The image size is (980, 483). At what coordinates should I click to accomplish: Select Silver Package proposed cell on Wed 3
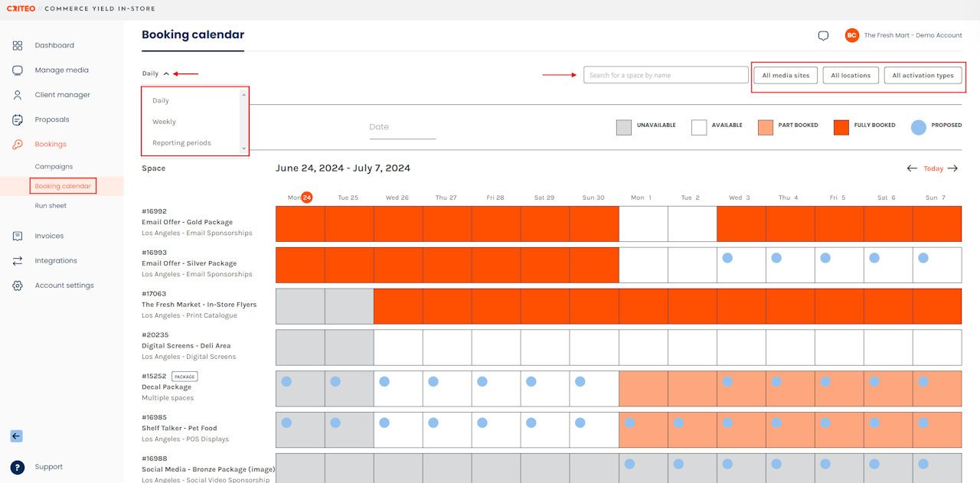click(741, 266)
